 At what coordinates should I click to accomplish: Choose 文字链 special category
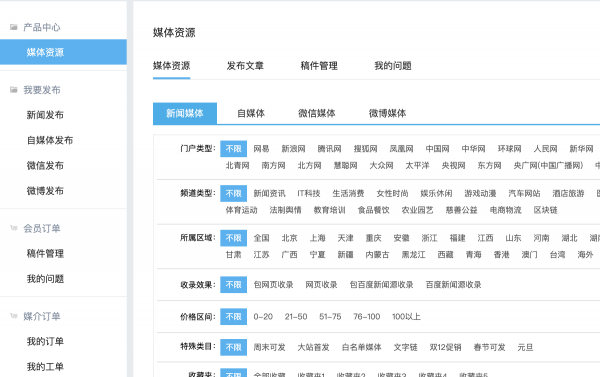405,348
